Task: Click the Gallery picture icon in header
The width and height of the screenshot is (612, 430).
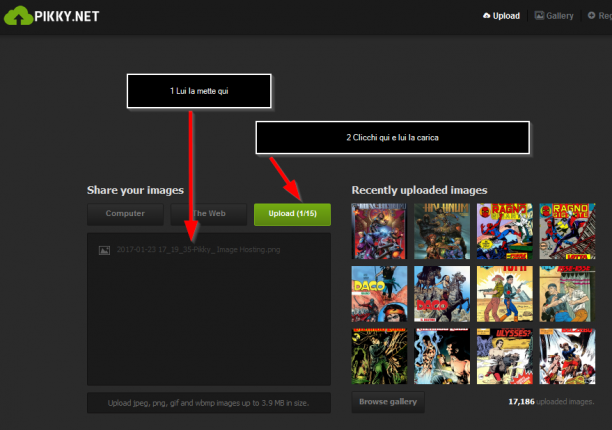Action: [539, 16]
